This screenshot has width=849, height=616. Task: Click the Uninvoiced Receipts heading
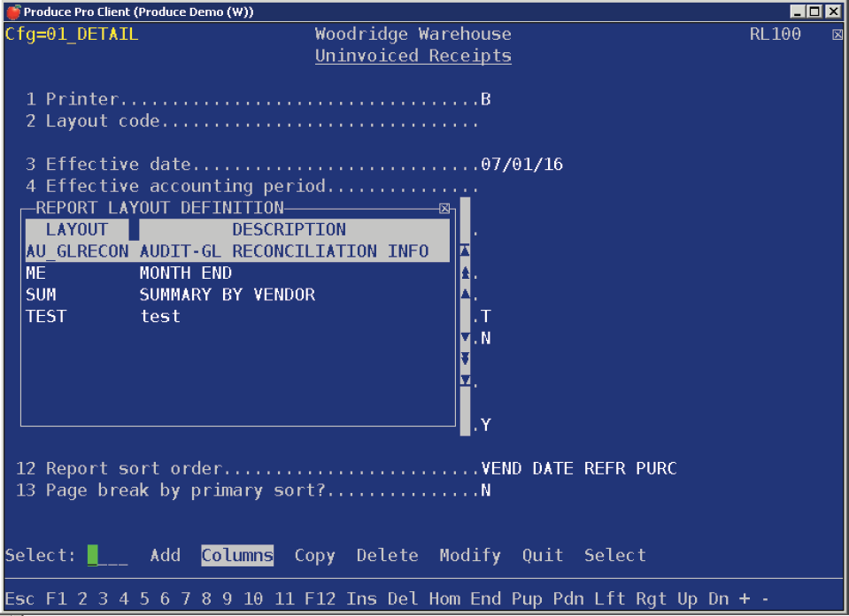(413, 56)
